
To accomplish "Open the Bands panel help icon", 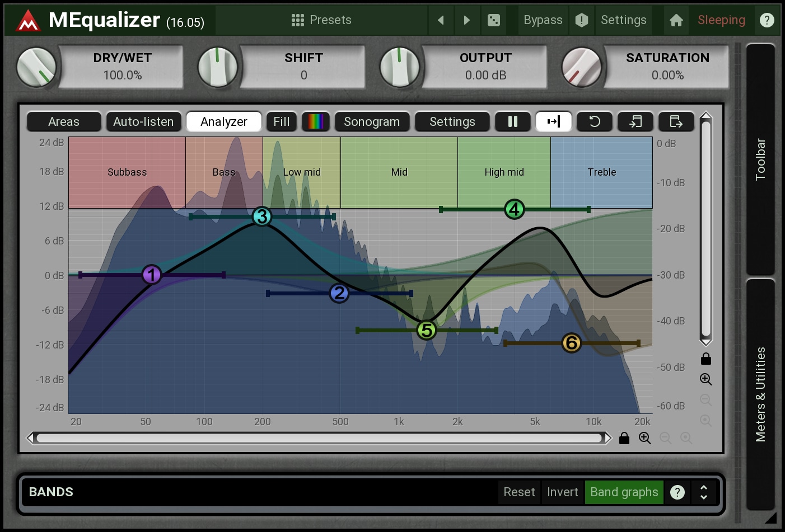I will pos(677,492).
